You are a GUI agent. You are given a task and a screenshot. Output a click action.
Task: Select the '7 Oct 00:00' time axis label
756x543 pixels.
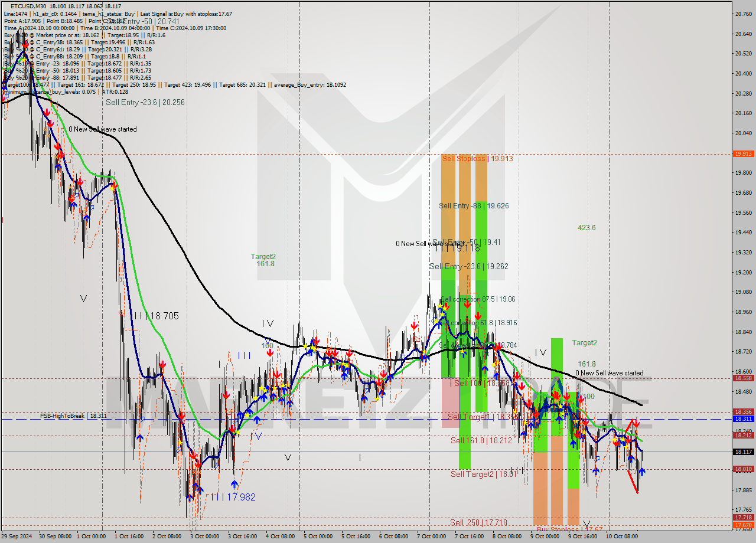point(431,537)
